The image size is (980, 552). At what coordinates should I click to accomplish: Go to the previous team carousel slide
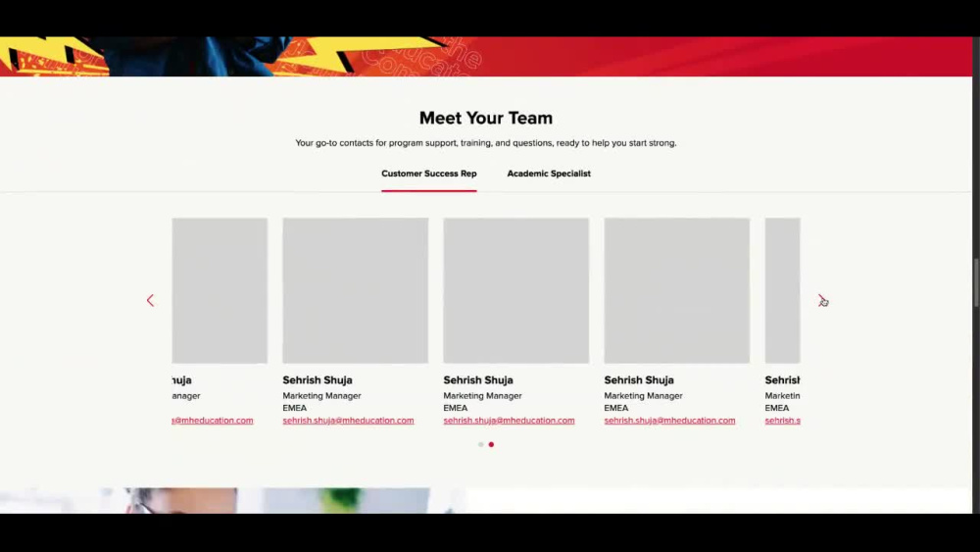(150, 301)
